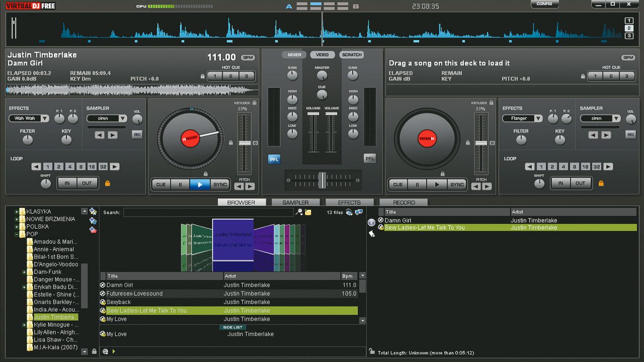Toggle hot cue lock on right deck
Screen dimensions: 644x362
[x=583, y=76]
